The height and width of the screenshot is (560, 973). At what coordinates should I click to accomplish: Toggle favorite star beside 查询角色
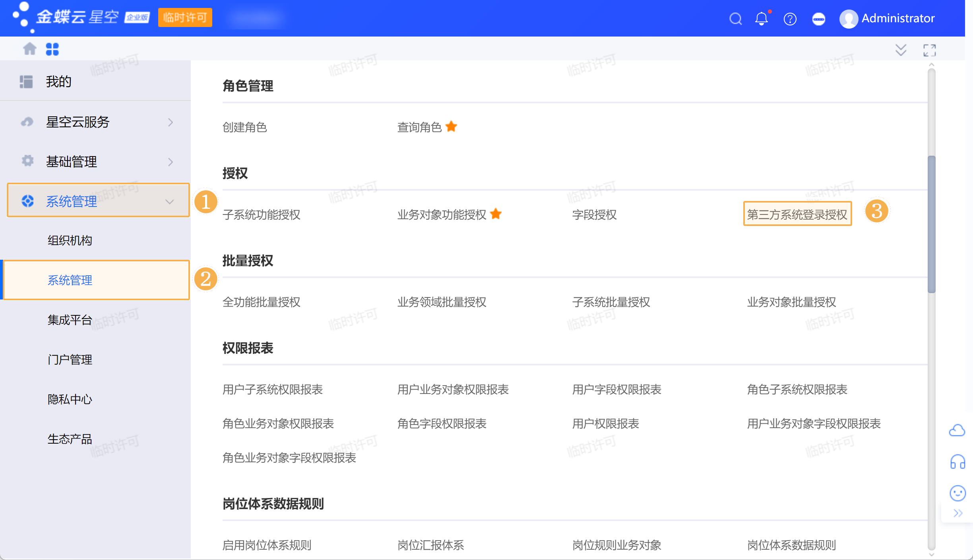451,127
